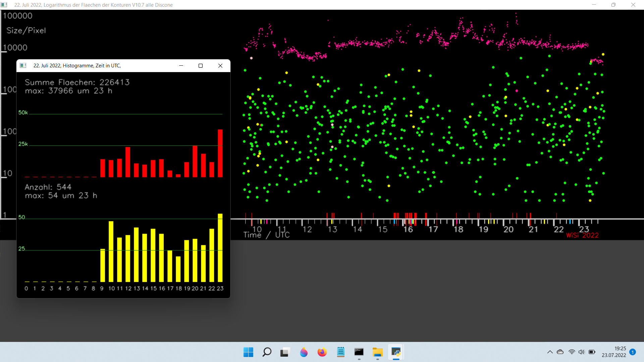This screenshot has height=362, width=644.
Task: Switch to the Python app on taskbar
Action: [396, 352]
